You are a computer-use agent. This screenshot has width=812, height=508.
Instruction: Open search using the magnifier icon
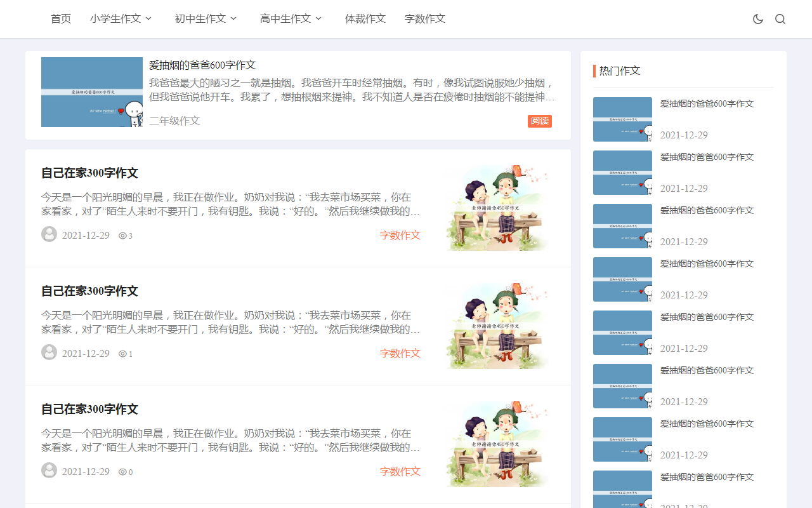click(x=780, y=19)
